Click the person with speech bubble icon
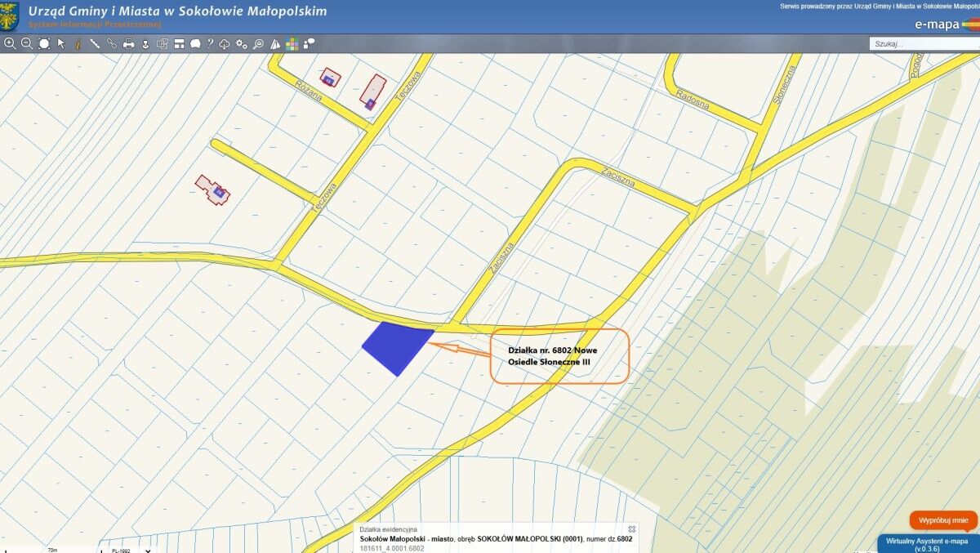 point(309,43)
